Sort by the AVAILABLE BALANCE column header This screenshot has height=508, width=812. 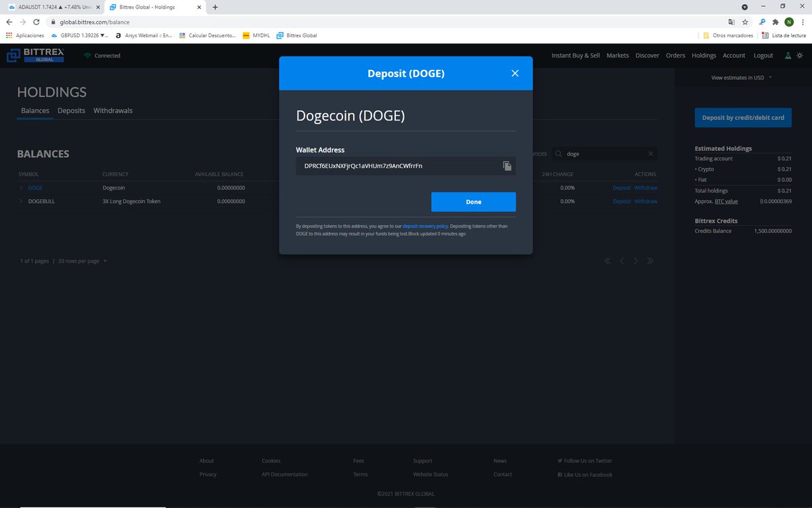[219, 174]
